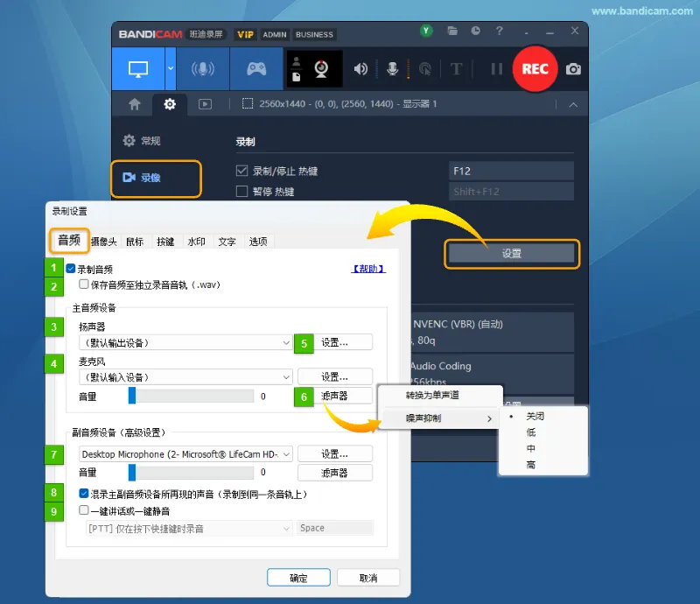Viewport: 700px width, 604px height.
Task: Open 帮助 help link
Action: point(368,269)
